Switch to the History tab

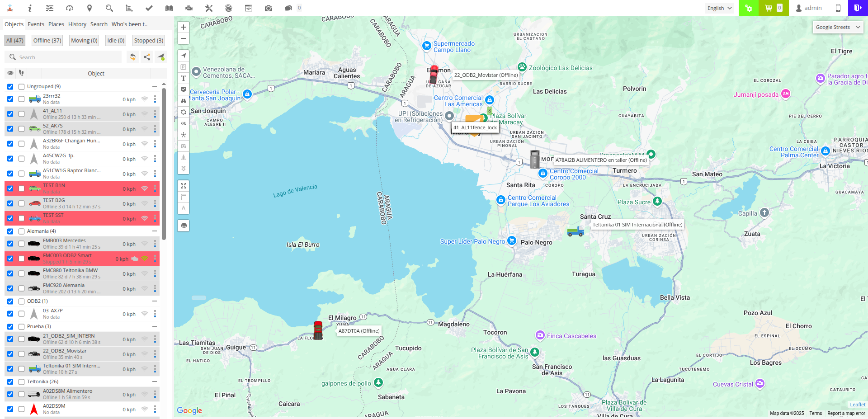click(77, 24)
